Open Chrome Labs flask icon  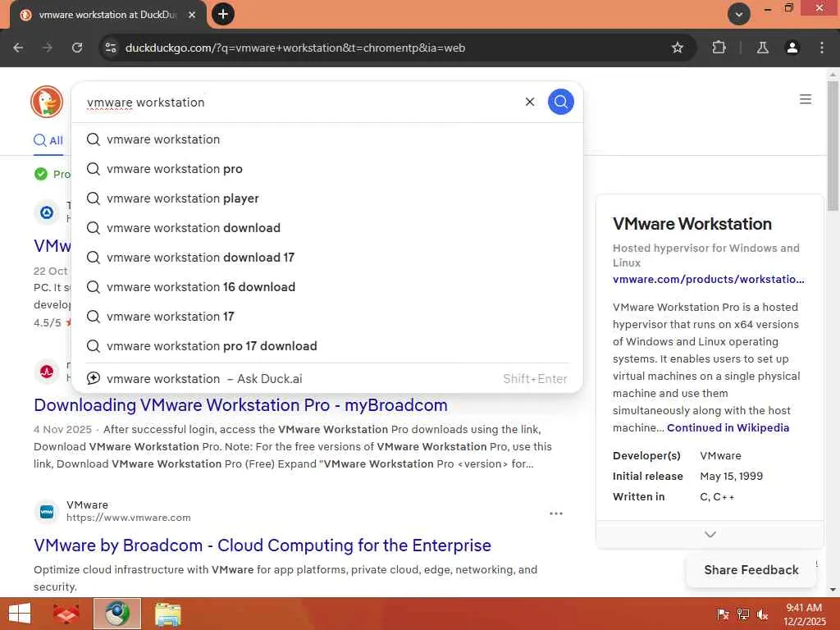coord(762,48)
